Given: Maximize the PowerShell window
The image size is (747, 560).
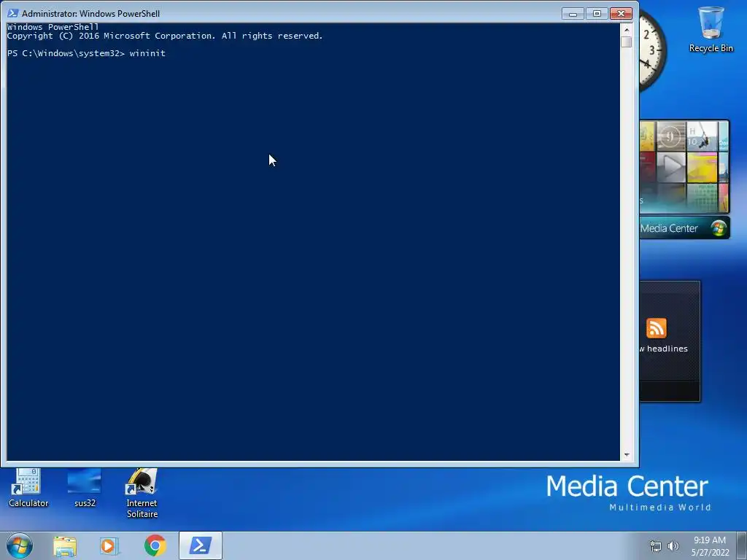Looking at the screenshot, I should tap(597, 13).
